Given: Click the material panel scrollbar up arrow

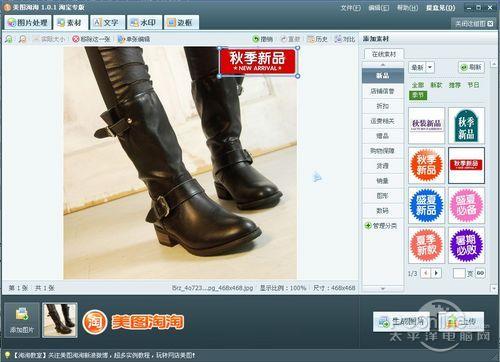Looking at the screenshot, I should tap(494, 63).
